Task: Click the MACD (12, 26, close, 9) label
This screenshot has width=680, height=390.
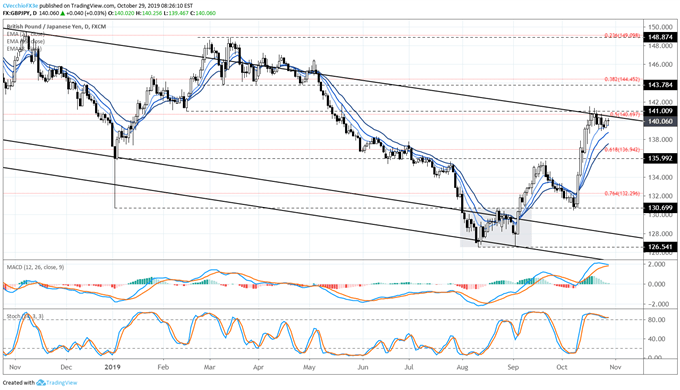Action: (x=35, y=267)
